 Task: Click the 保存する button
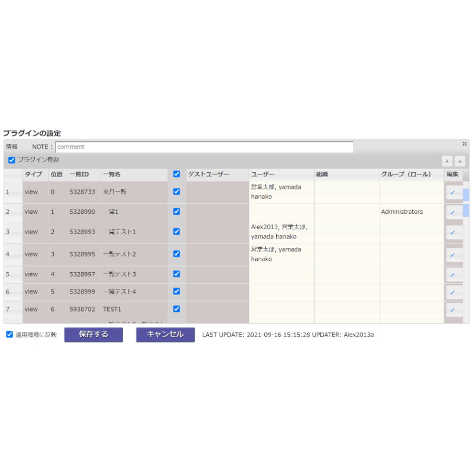(94, 335)
